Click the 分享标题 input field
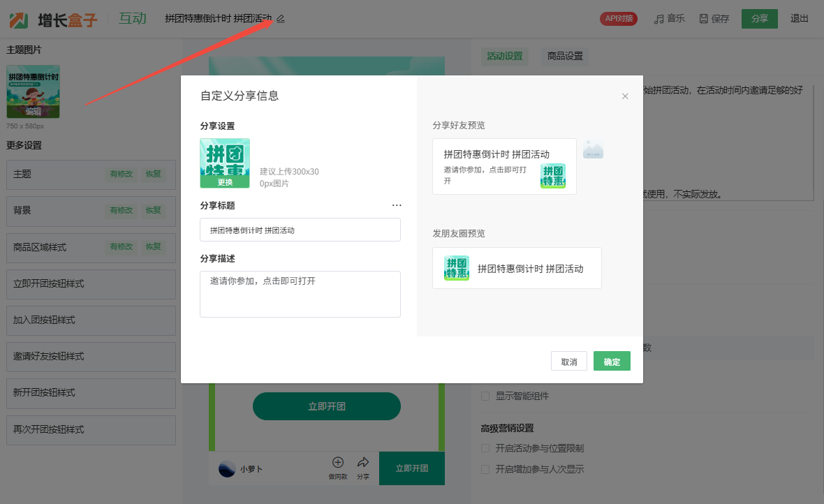The height and width of the screenshot is (504, 824). pyautogui.click(x=300, y=230)
